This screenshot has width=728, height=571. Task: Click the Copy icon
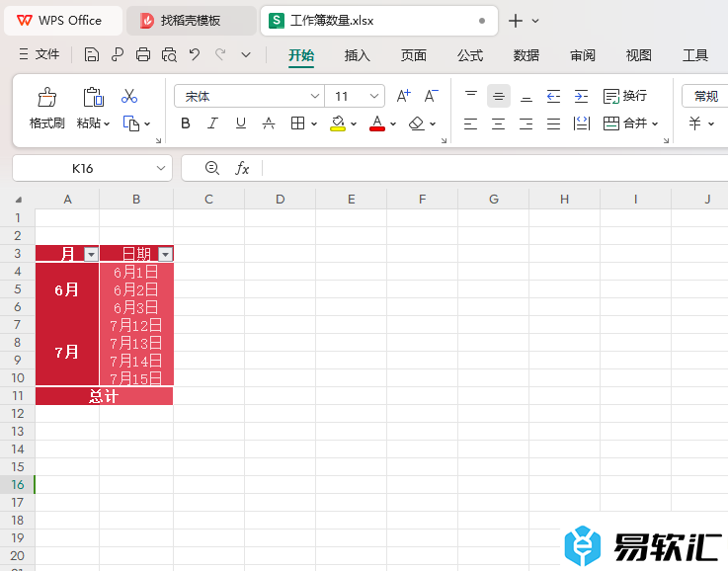click(131, 123)
